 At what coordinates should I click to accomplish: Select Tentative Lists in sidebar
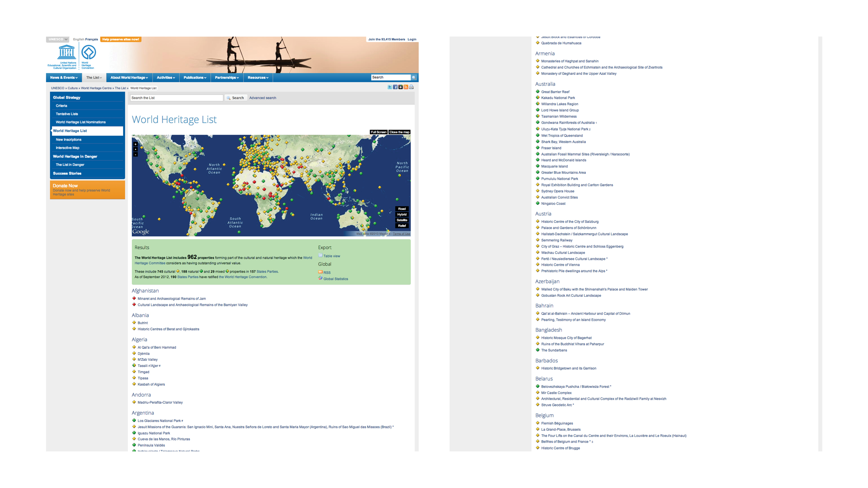tap(67, 114)
